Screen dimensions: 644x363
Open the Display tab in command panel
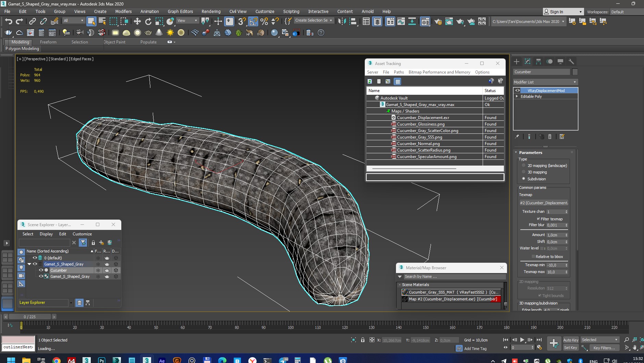coord(560,62)
